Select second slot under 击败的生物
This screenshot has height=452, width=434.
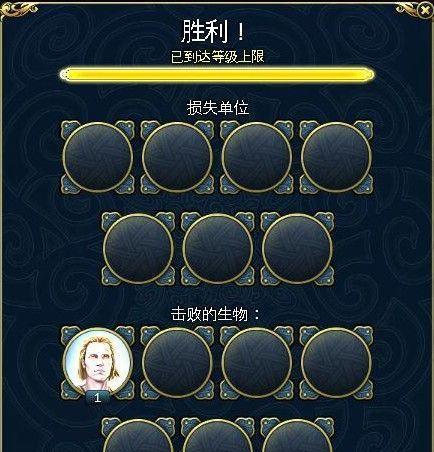pos(177,362)
